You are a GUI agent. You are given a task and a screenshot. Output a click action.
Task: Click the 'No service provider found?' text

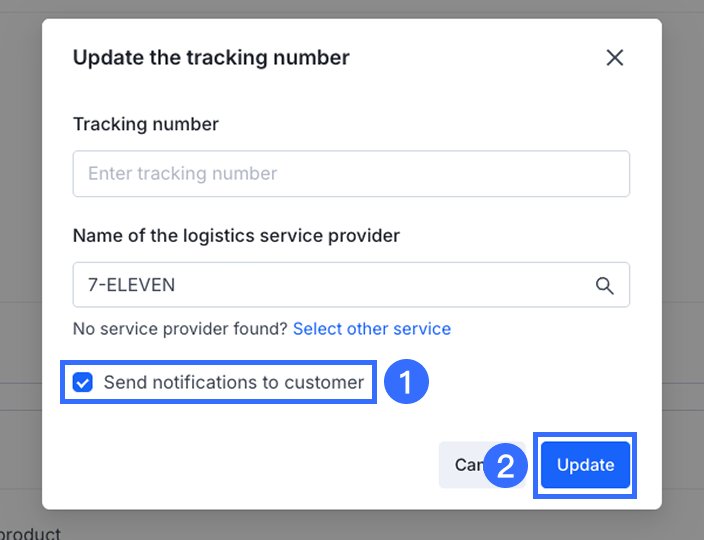pos(180,329)
